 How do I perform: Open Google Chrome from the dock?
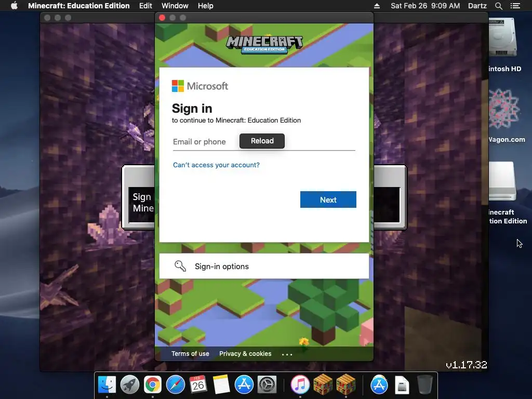pyautogui.click(x=153, y=385)
